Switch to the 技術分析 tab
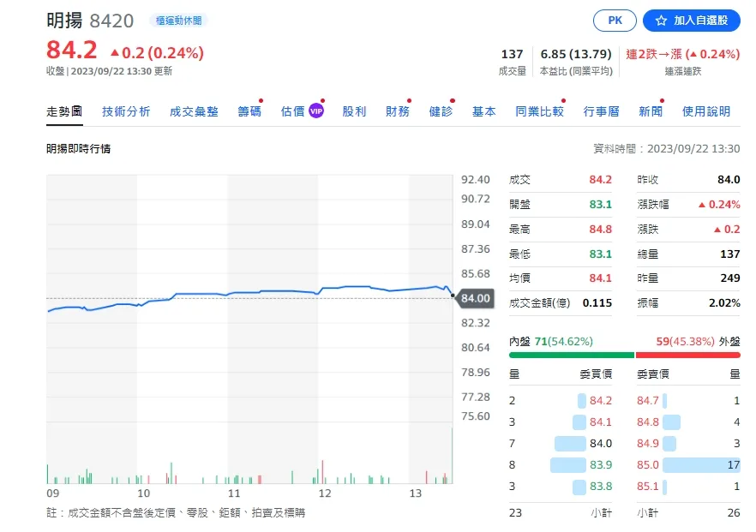The image size is (756, 532). click(x=126, y=111)
